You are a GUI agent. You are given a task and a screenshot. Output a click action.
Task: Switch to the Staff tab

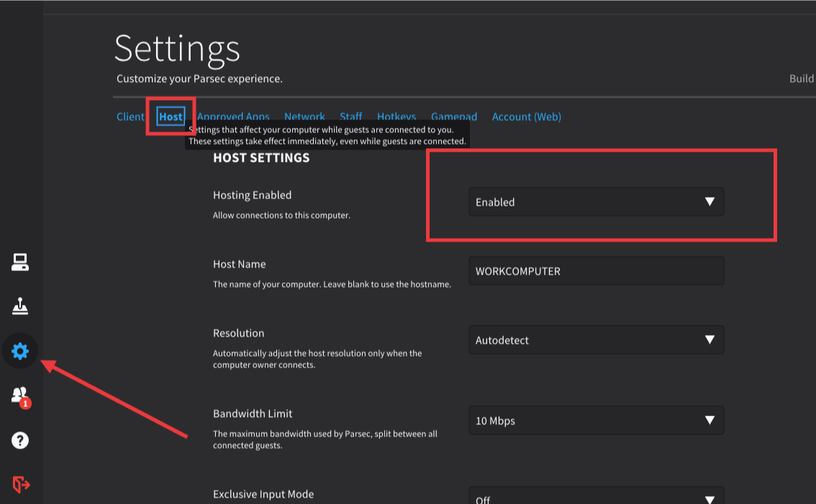coord(350,116)
